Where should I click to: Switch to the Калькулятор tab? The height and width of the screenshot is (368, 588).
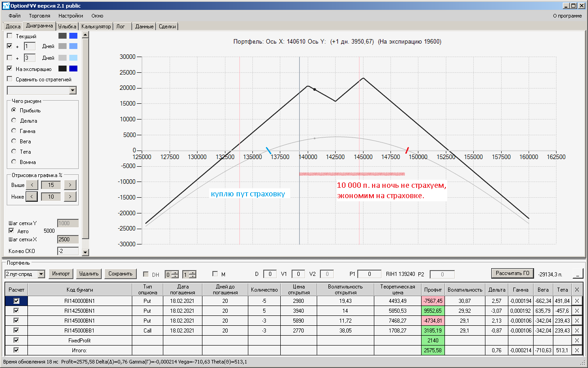pyautogui.click(x=96, y=27)
